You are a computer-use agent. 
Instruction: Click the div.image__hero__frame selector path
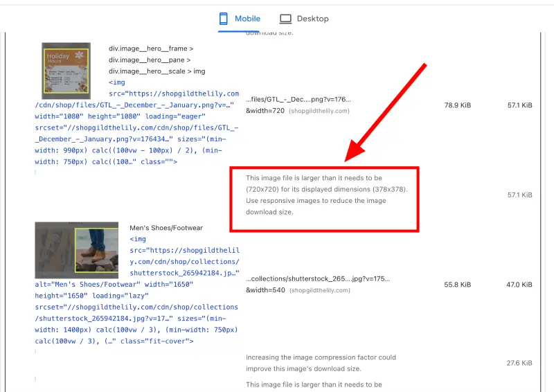pyautogui.click(x=151, y=49)
